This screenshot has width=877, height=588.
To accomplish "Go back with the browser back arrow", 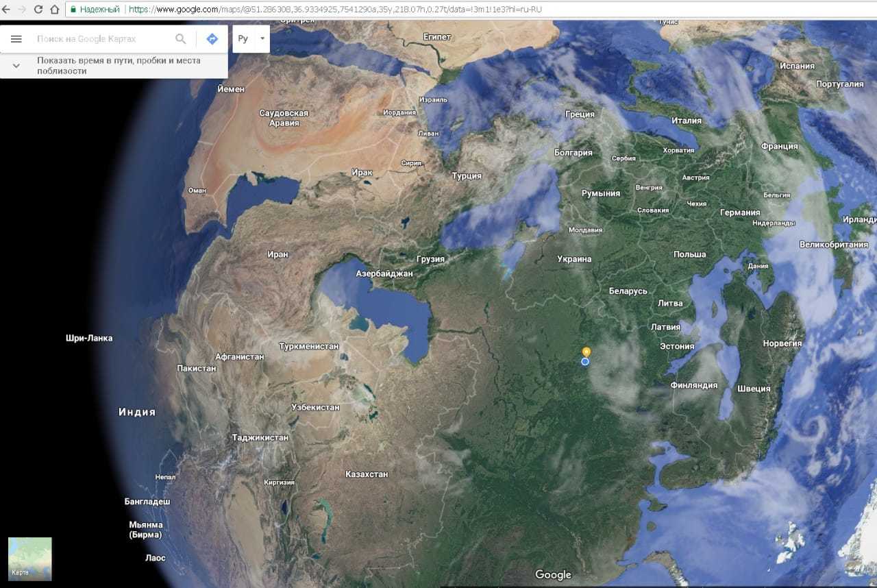I will pos(6,10).
